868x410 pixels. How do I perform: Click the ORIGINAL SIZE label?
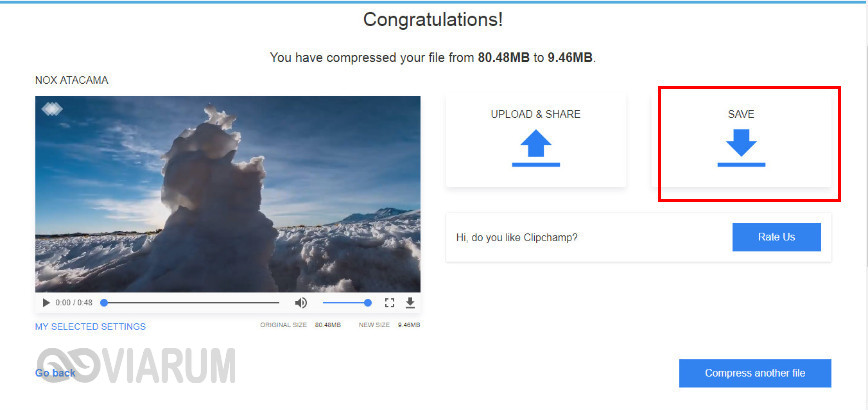point(283,325)
